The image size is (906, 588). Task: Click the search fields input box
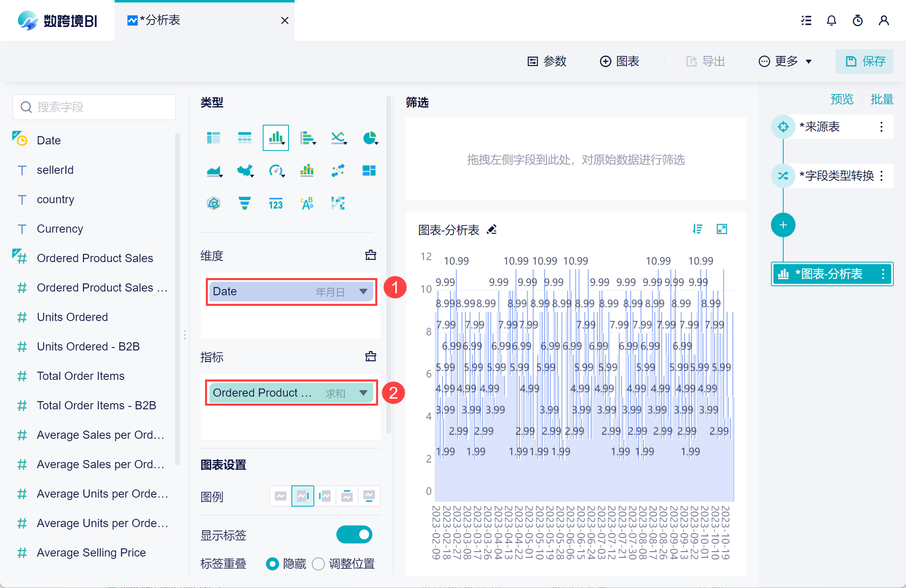pyautogui.click(x=94, y=107)
